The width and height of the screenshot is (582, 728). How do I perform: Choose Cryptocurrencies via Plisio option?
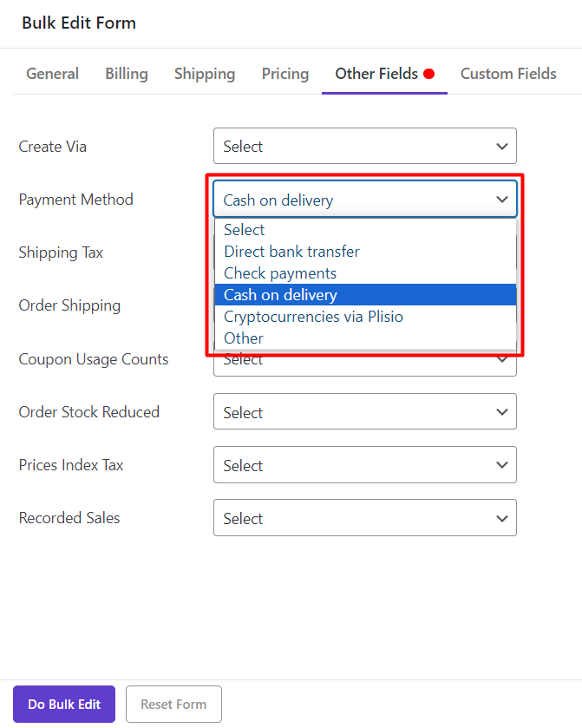click(x=313, y=317)
